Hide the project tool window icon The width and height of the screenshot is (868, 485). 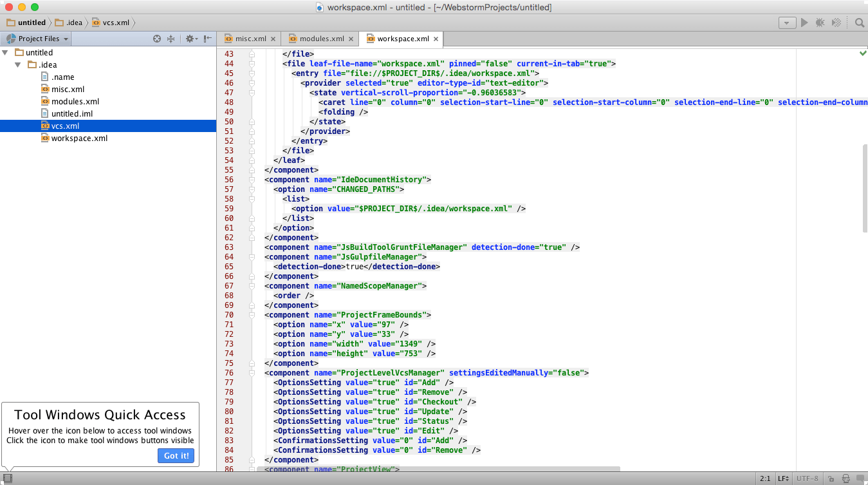click(207, 39)
